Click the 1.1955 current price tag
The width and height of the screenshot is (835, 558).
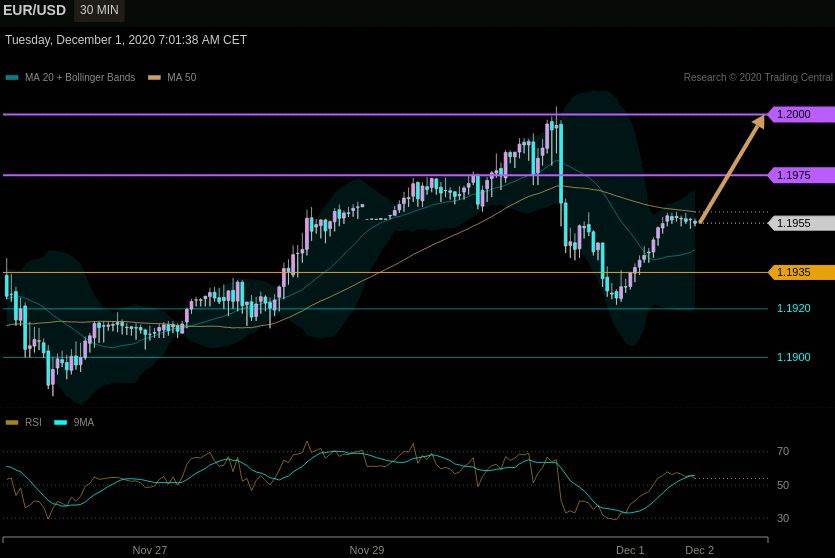[801, 223]
